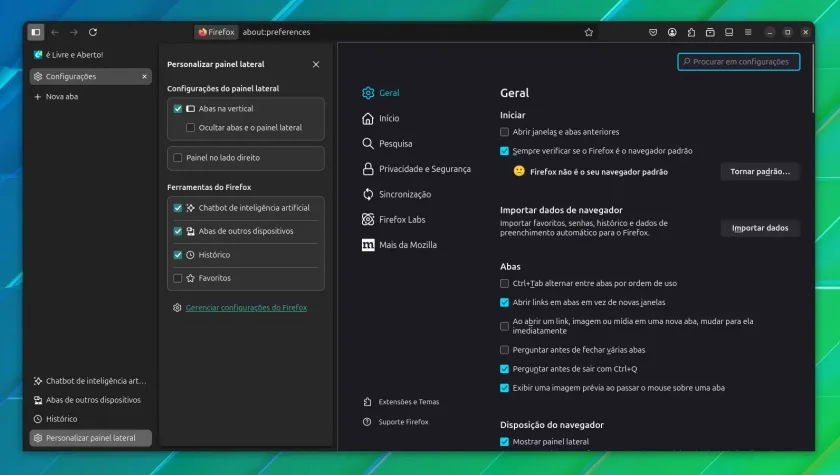Click the preferences page scrollbar
The width and height of the screenshot is (840, 475).
click(x=813, y=79)
